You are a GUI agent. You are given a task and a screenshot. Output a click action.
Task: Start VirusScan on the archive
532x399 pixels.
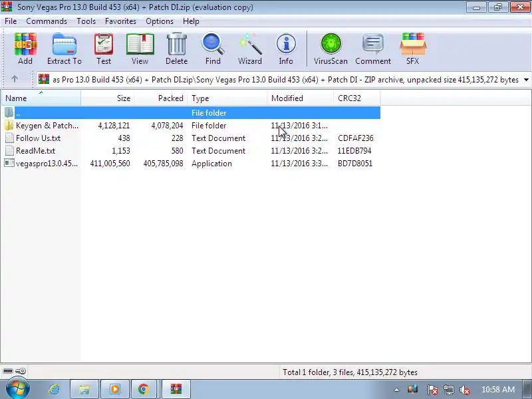pyautogui.click(x=331, y=44)
